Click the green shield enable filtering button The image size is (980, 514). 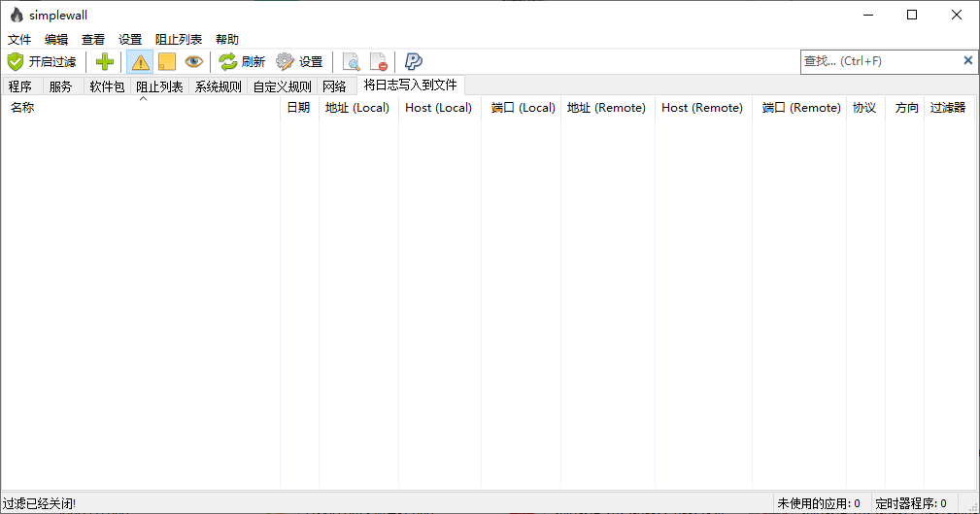coord(42,62)
